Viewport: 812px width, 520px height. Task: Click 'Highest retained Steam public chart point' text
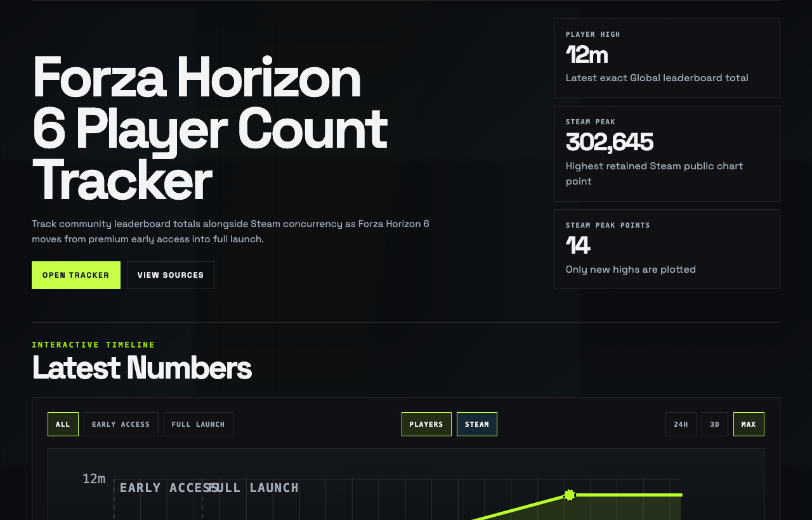tap(654, 173)
